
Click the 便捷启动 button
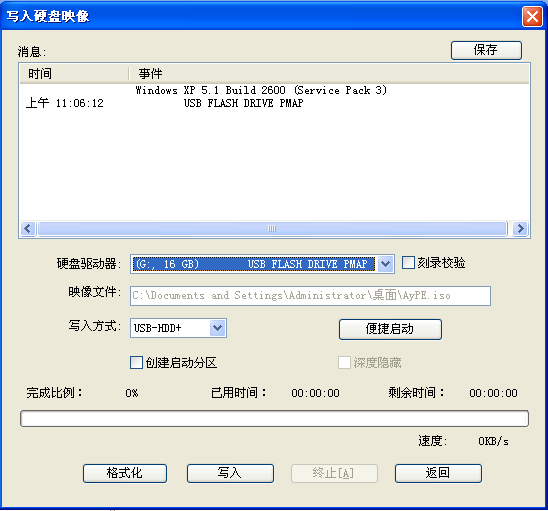[x=390, y=329]
